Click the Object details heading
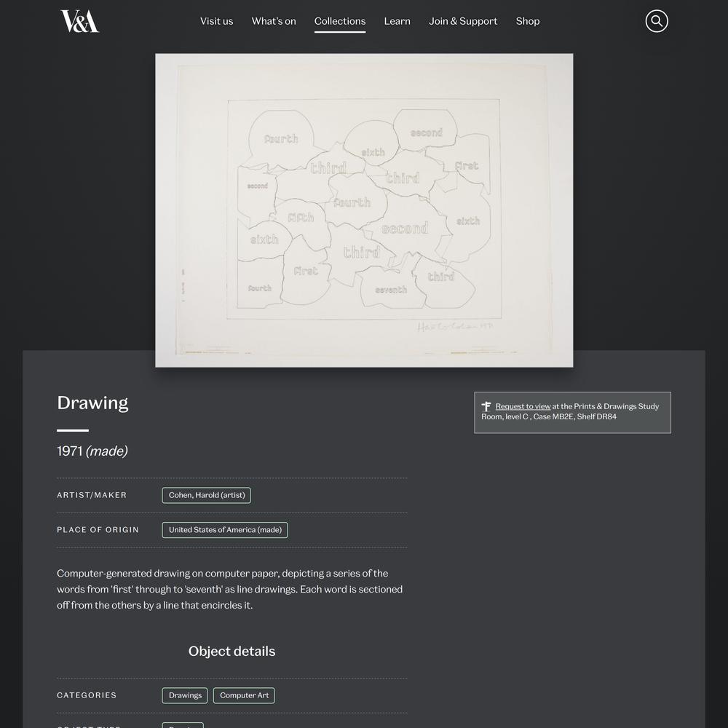The width and height of the screenshot is (728, 728). click(232, 652)
